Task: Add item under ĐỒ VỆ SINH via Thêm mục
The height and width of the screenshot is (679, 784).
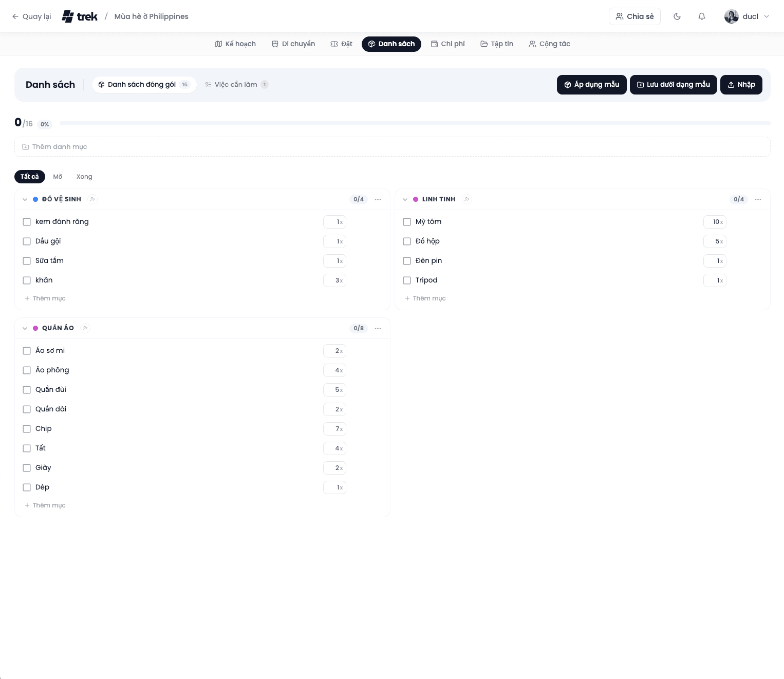Action: (45, 298)
